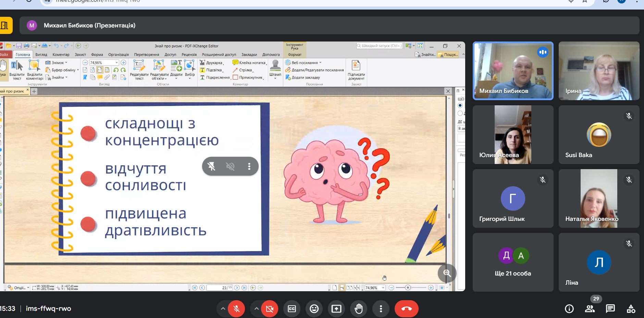The image size is (644, 318).
Task: Click the zoom magnifier on presentation
Action: pyautogui.click(x=447, y=273)
